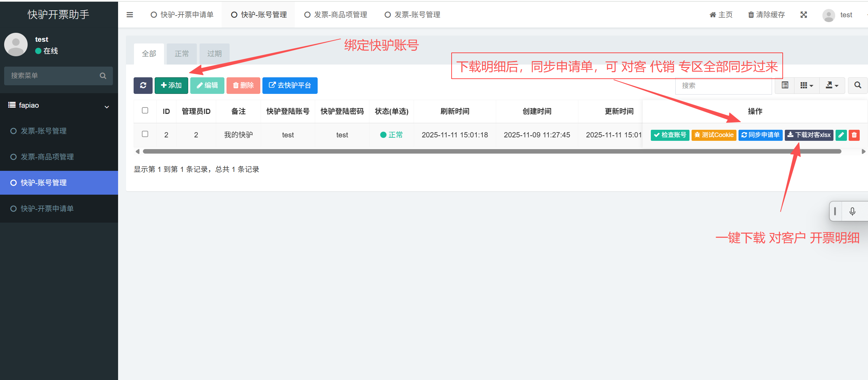Open the columns visibility dropdown
Viewport: 868px width, 380px height.
[807, 85]
